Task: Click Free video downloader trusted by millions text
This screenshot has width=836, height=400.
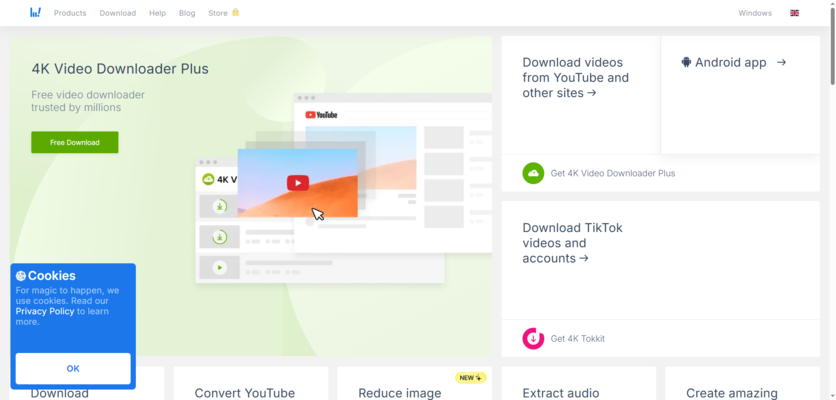Action: click(88, 101)
